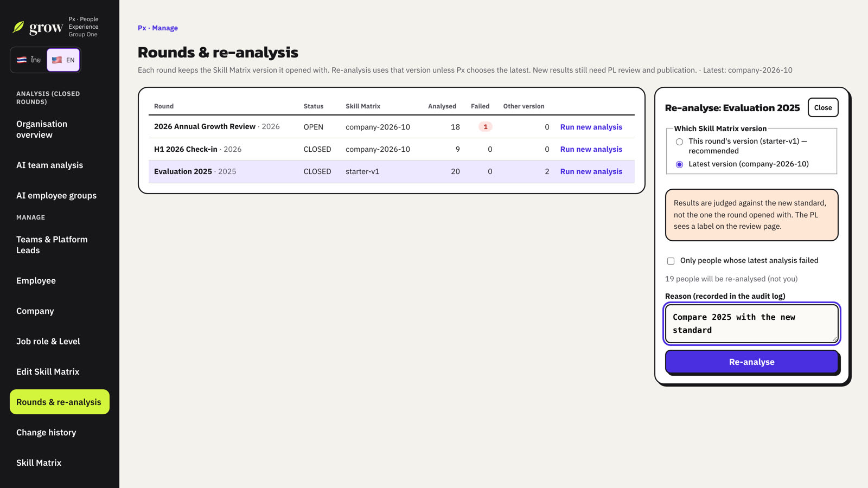Open Skill Matrix in sidebar
868x488 pixels.
(60, 463)
